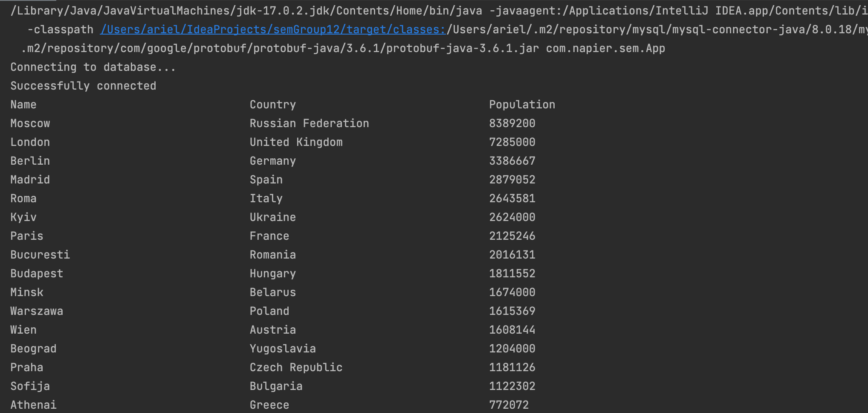The image size is (868, 413).
Task: Select the Yugoslavia country text
Action: coord(283,349)
